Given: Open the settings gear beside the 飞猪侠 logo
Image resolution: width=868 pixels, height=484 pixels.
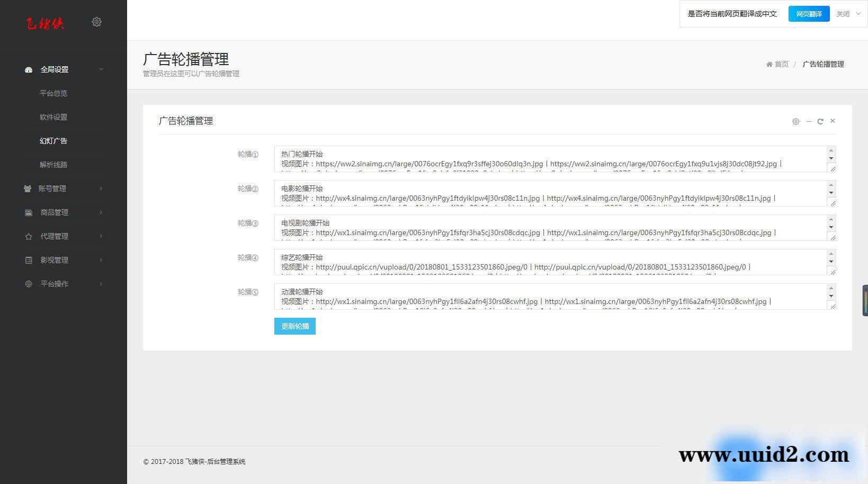Looking at the screenshot, I should [96, 22].
